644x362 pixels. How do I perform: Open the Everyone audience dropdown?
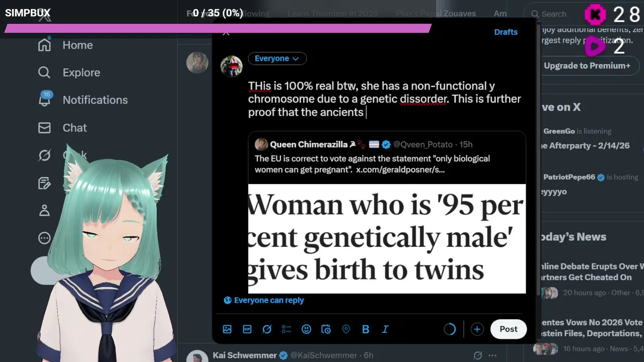point(277,58)
